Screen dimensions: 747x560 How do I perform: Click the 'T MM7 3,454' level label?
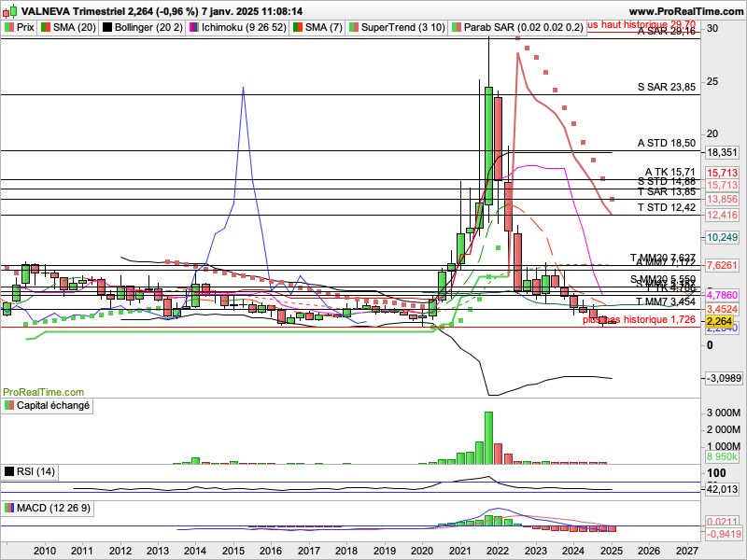[x=666, y=301]
